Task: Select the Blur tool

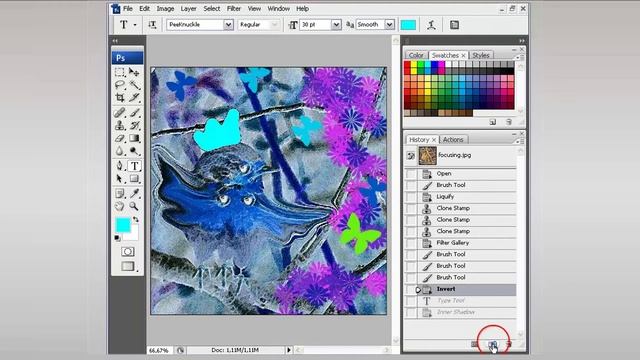Action: coord(120,151)
